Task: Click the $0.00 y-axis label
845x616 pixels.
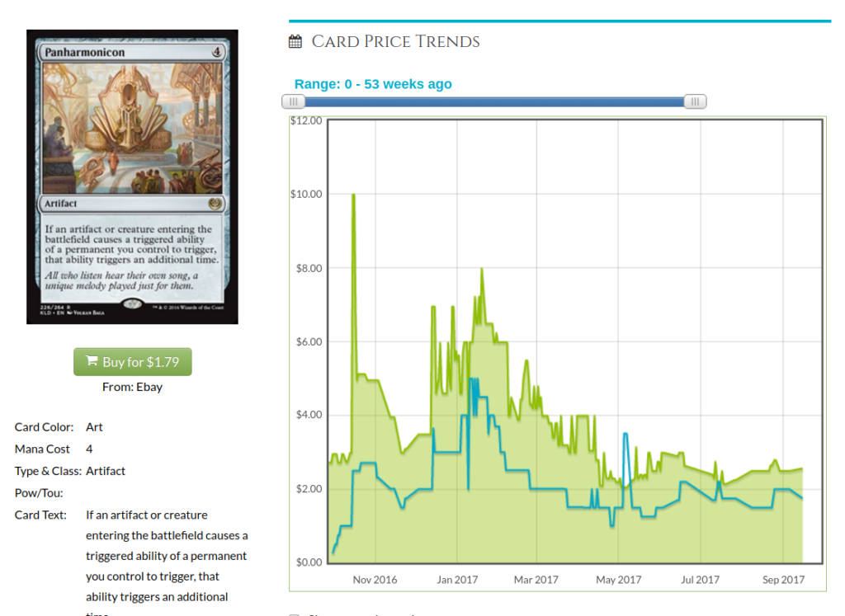Action: click(309, 562)
